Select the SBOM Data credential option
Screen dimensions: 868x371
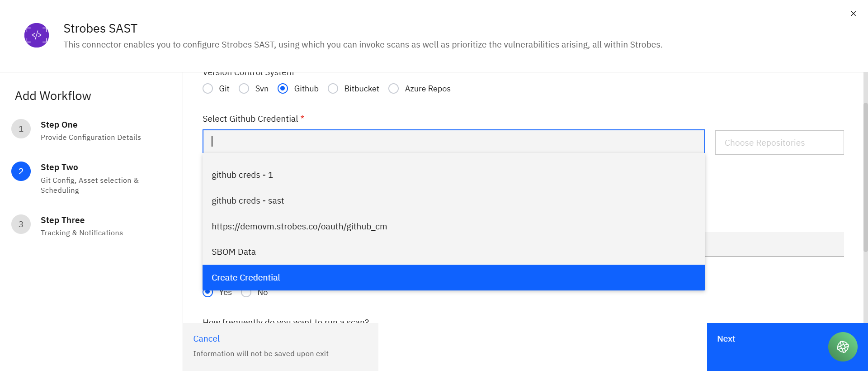tap(454, 252)
